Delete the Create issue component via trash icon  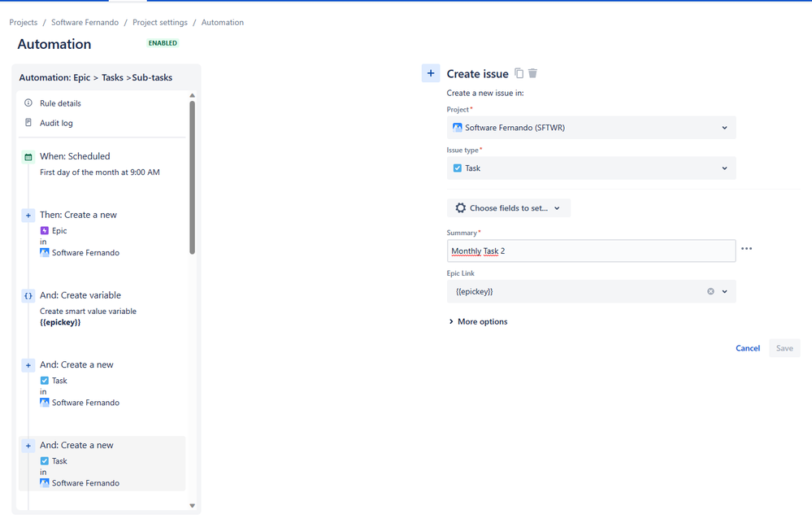533,74
